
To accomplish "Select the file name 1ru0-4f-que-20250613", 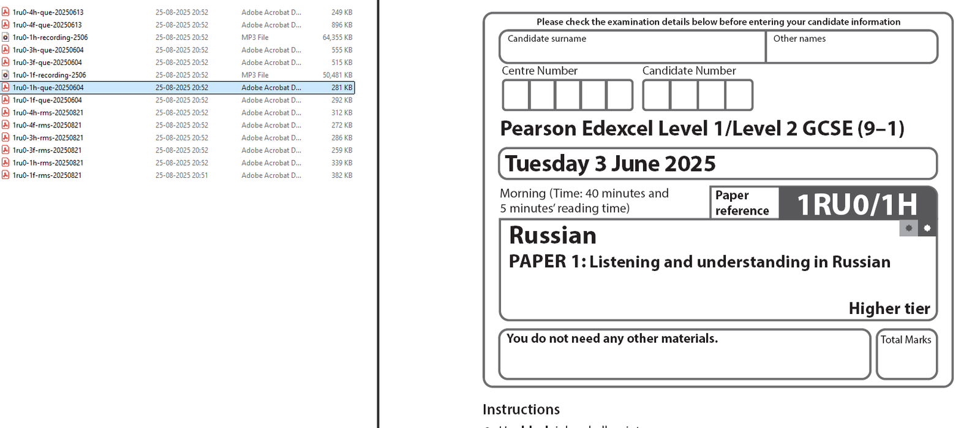I will 47,25.
